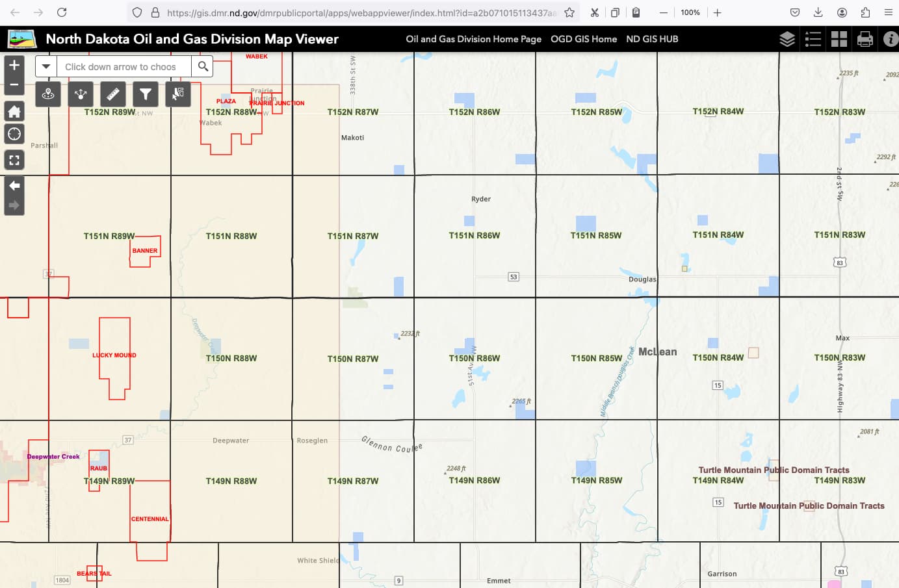Go to next map extent arrow
This screenshot has width=899, height=588.
[14, 205]
